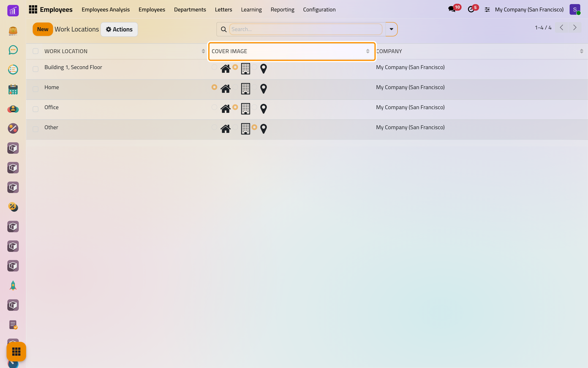Focus the Search input field
The height and width of the screenshot is (368, 588).
pos(306,29)
